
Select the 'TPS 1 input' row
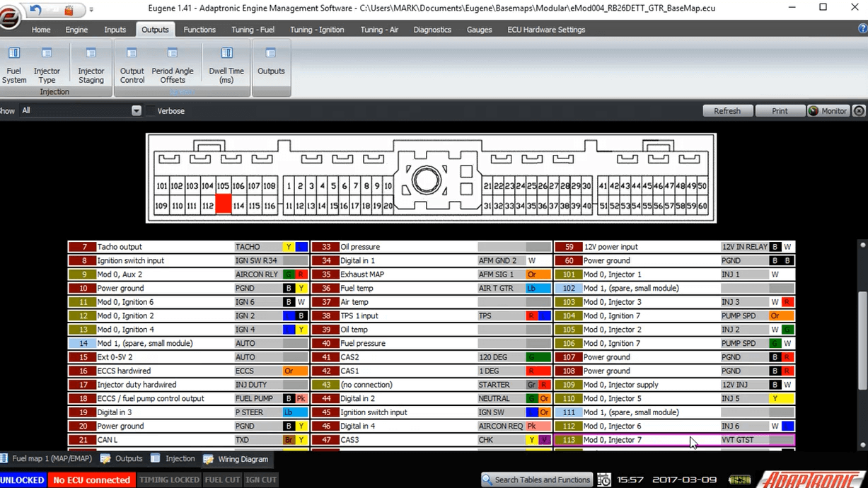pos(432,316)
